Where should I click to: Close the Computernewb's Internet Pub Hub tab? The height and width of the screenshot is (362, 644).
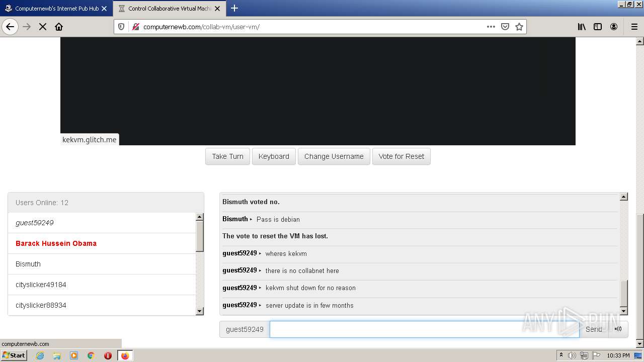pos(104,9)
